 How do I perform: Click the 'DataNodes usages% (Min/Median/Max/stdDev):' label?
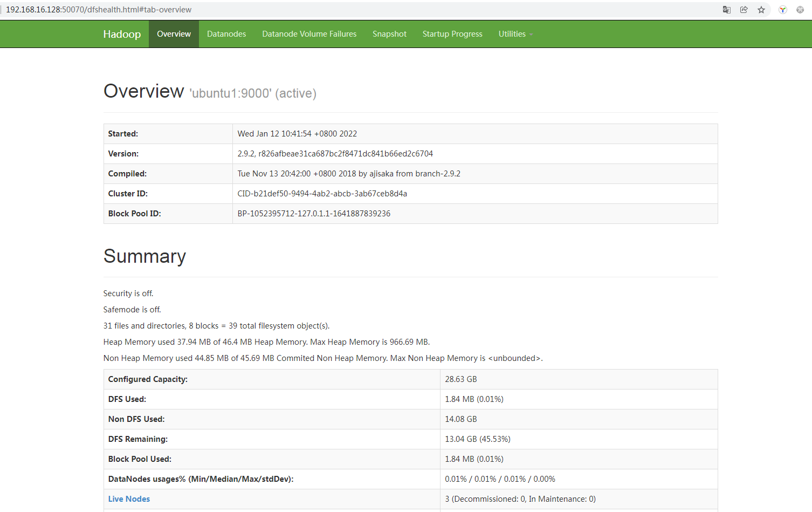[x=201, y=479]
